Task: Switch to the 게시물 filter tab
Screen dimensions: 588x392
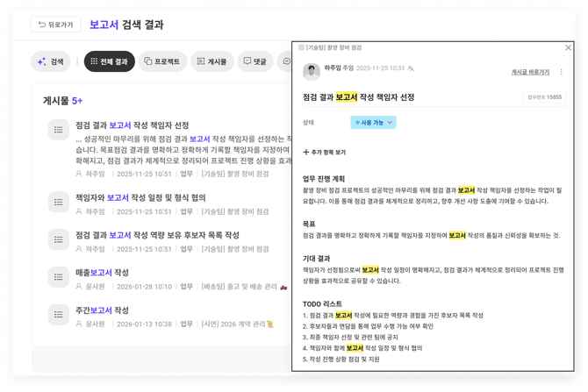Action: pyautogui.click(x=212, y=61)
